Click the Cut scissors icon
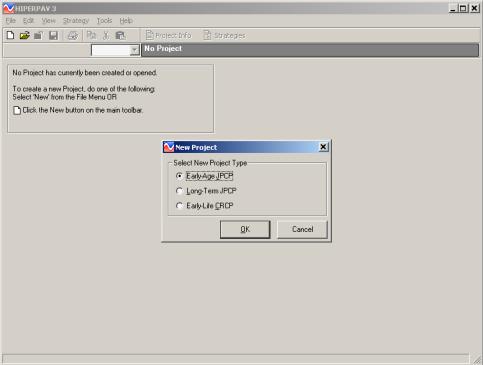The width and height of the screenshot is (483, 365). point(106,35)
